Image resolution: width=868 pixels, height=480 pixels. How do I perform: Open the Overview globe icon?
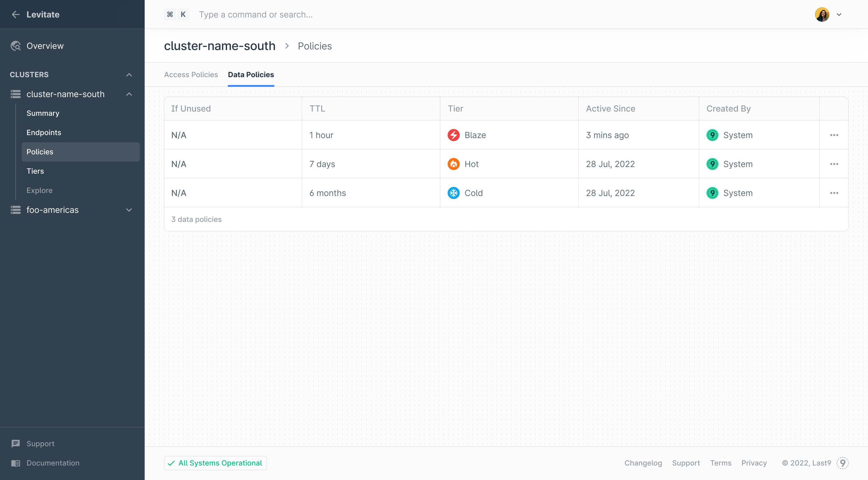coord(15,46)
